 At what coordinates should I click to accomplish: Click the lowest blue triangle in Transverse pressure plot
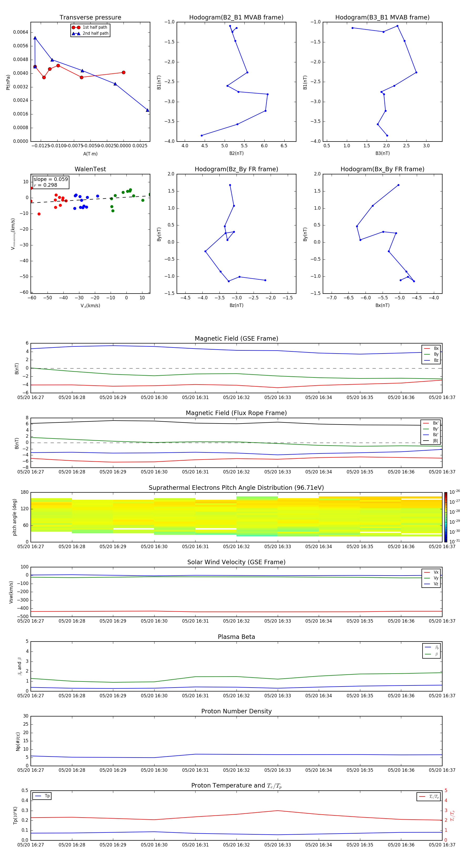point(147,110)
